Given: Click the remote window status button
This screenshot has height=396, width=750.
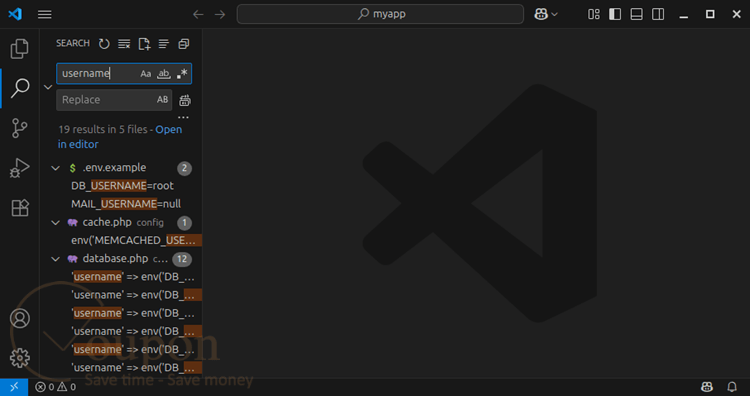Looking at the screenshot, I should click(x=14, y=387).
